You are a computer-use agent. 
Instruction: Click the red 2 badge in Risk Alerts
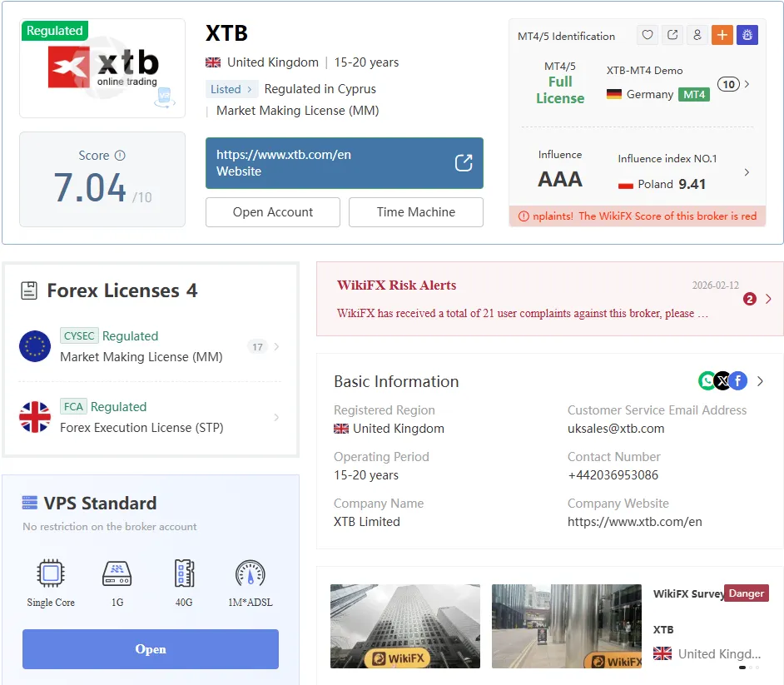click(750, 299)
